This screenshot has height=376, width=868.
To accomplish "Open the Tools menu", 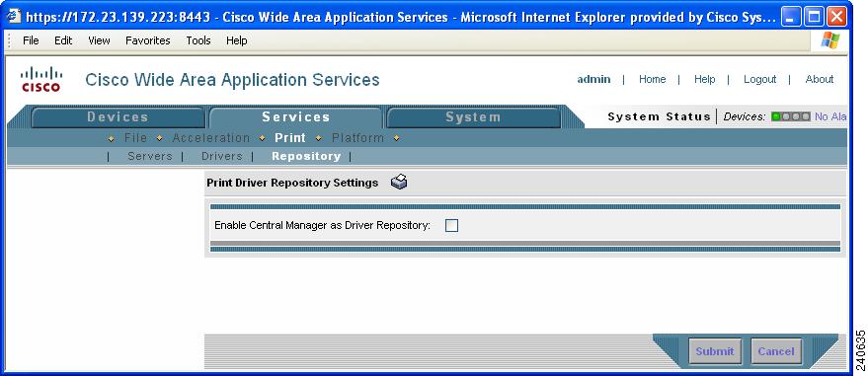I will pos(198,40).
